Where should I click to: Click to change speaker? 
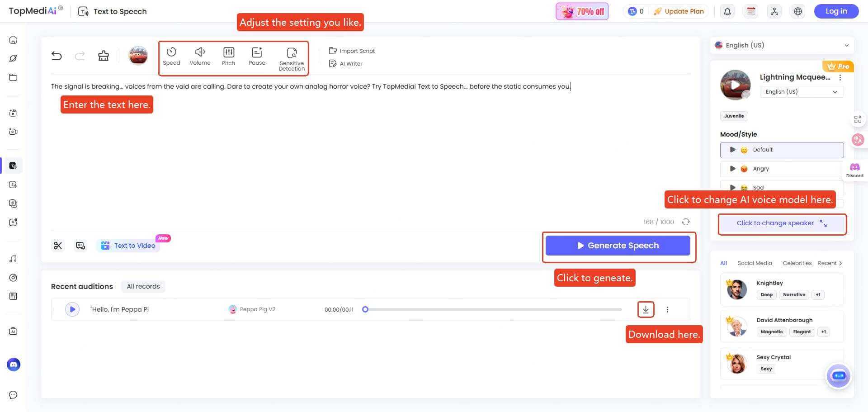782,223
